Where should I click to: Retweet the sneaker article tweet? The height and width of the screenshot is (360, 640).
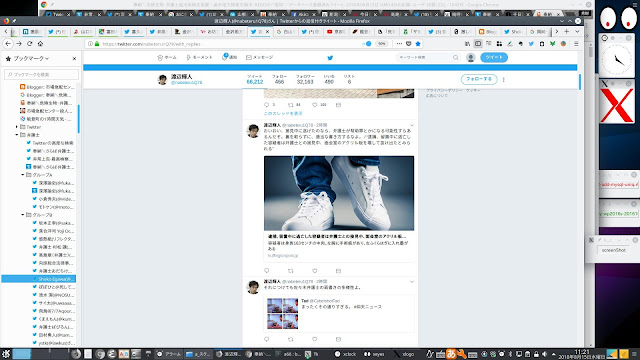pos(291,271)
